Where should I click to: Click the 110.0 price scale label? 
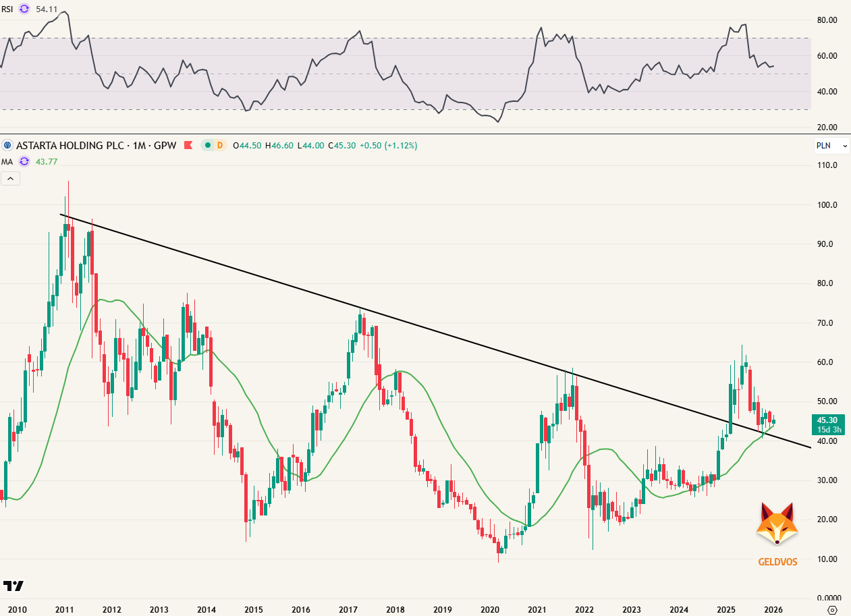[827, 165]
